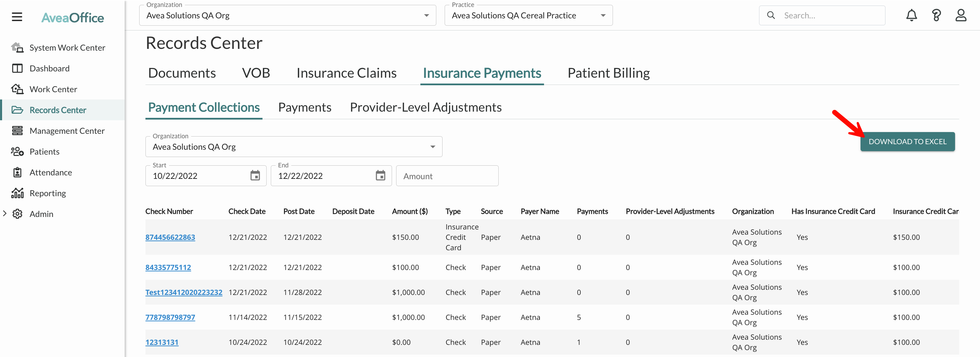The height and width of the screenshot is (357, 980).
Task: Open check number 778798798797 link
Action: tap(170, 317)
